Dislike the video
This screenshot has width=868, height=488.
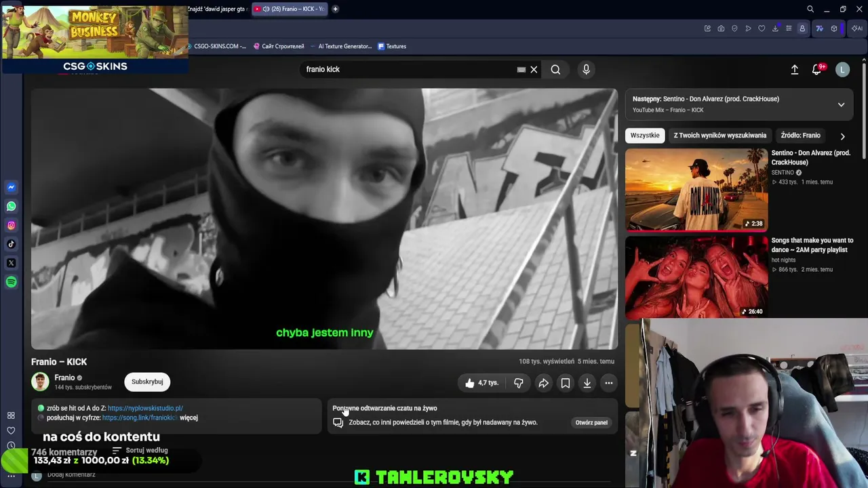click(519, 383)
